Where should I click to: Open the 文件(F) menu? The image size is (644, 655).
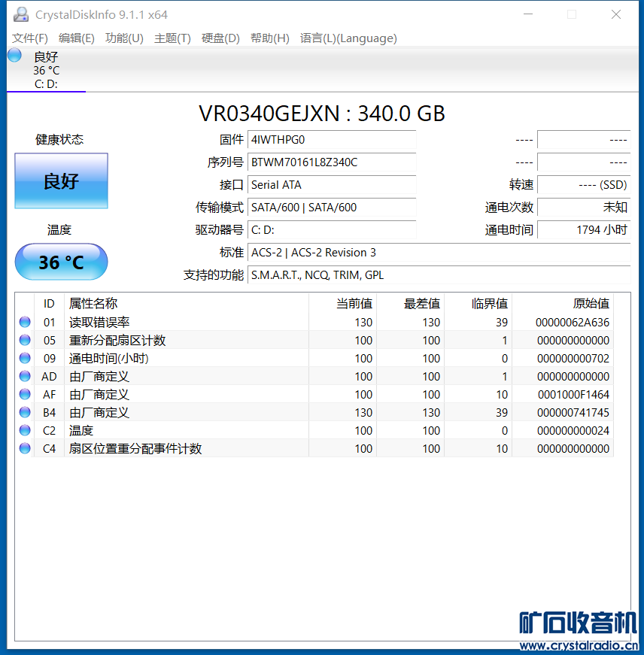coord(29,38)
